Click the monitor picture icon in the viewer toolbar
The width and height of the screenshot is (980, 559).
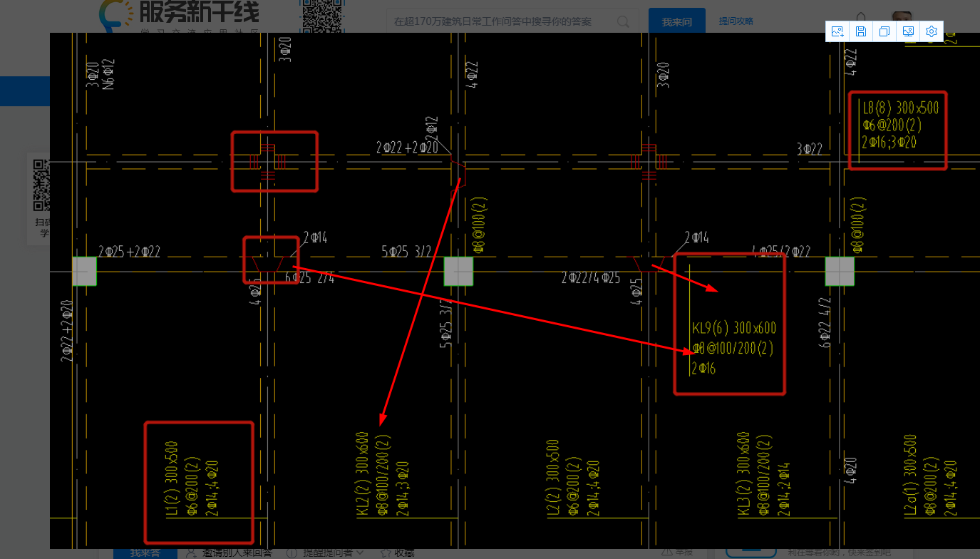coord(908,31)
